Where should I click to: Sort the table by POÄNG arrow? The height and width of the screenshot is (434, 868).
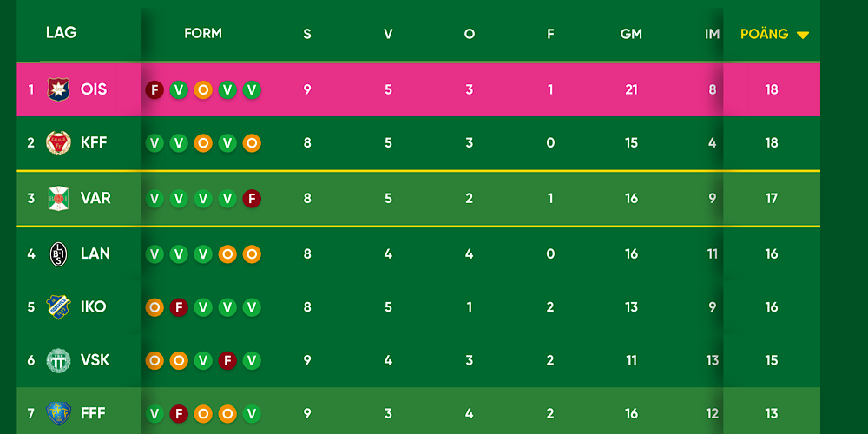(803, 35)
